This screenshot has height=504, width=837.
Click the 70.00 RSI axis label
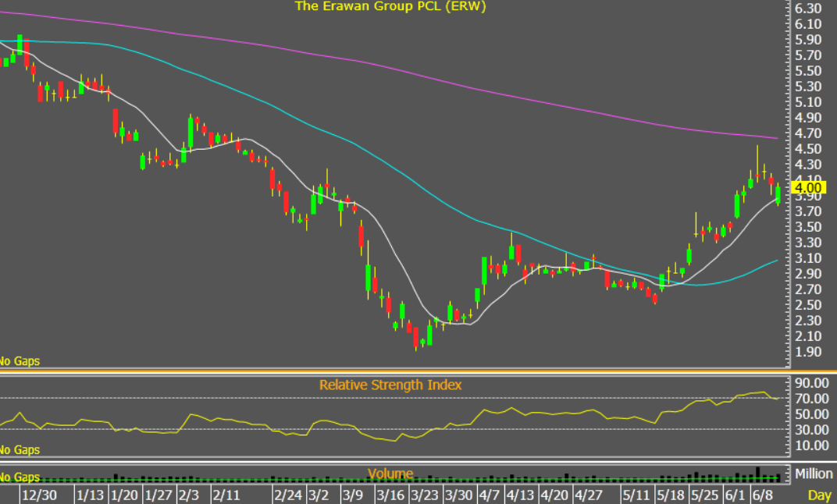coord(811,399)
